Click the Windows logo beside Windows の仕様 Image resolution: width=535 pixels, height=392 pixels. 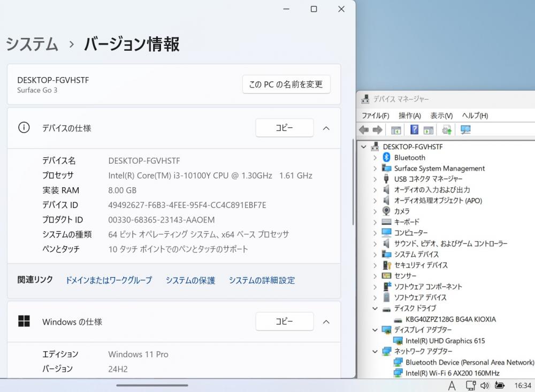click(x=24, y=321)
